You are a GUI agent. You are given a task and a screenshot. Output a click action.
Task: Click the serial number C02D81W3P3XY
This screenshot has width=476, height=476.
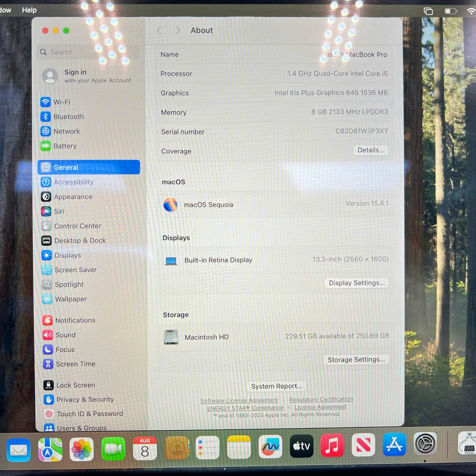tap(362, 131)
